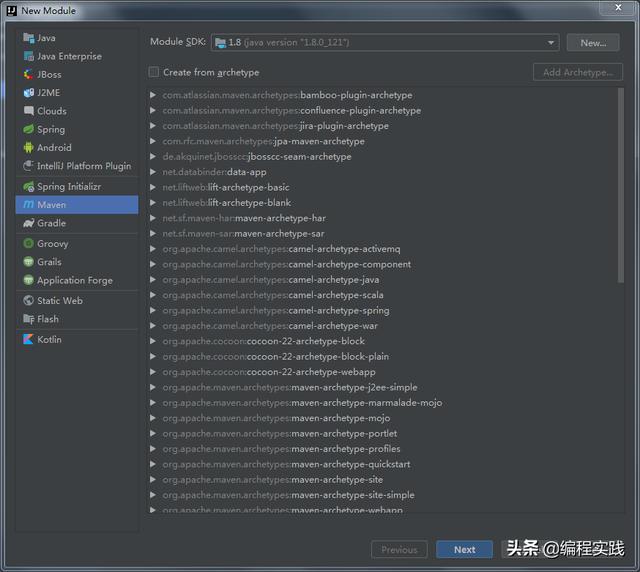
Task: Select Application Forge module type
Action: pyautogui.click(x=77, y=280)
